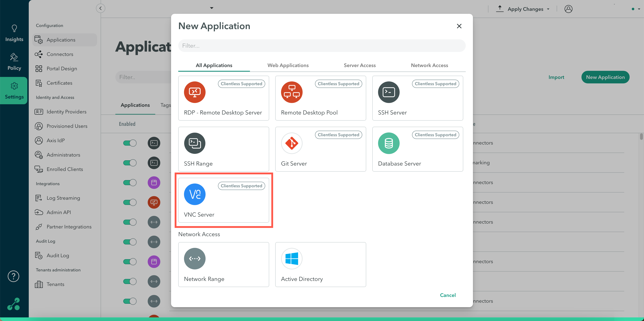The width and height of the screenshot is (644, 321).
Task: Toggle the last visible enabled switch
Action: point(130,301)
